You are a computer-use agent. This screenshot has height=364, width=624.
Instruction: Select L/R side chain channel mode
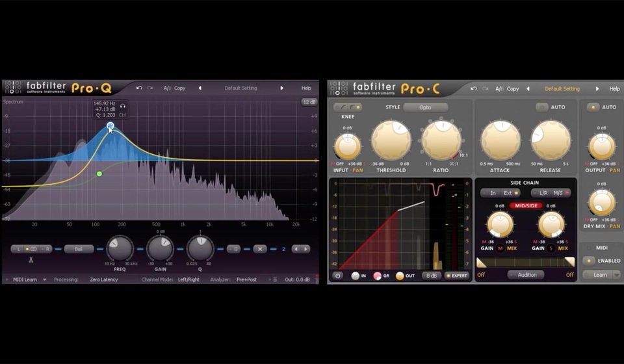[x=540, y=193]
